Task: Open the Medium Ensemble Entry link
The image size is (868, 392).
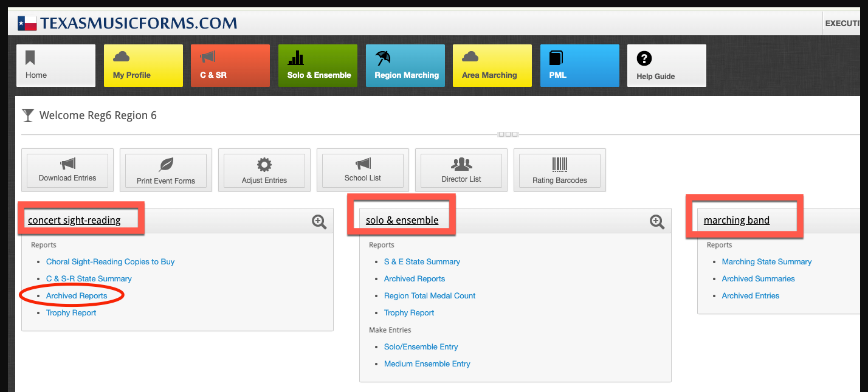Action: (x=427, y=364)
